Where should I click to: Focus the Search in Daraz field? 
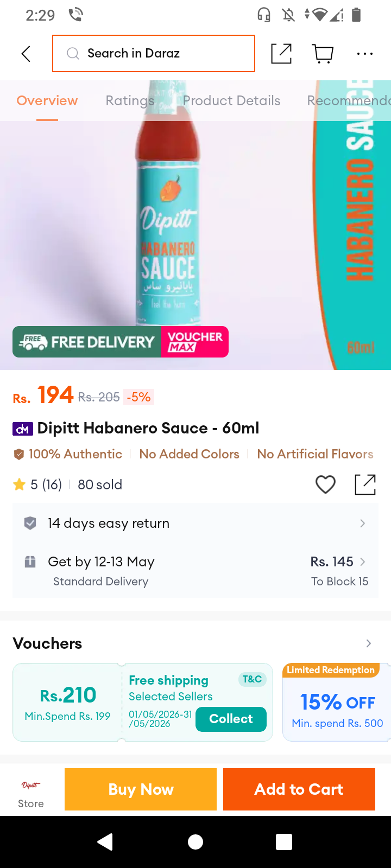pyautogui.click(x=154, y=53)
